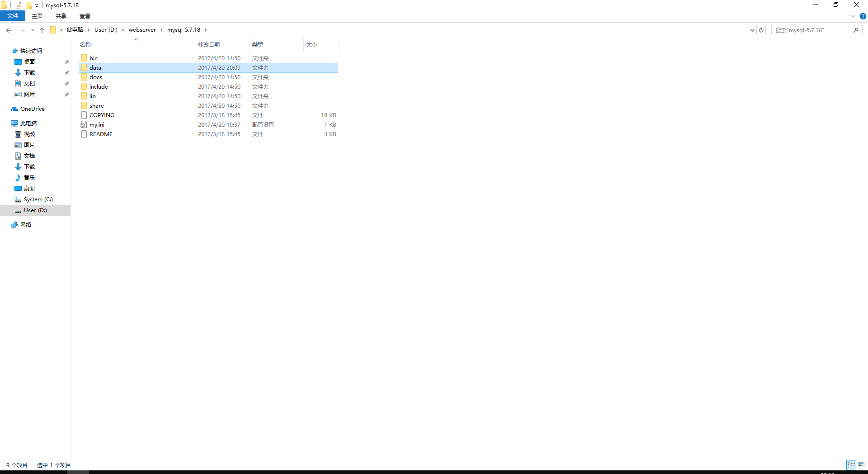Select the README file icon
This screenshot has width=868, height=474.
(84, 134)
